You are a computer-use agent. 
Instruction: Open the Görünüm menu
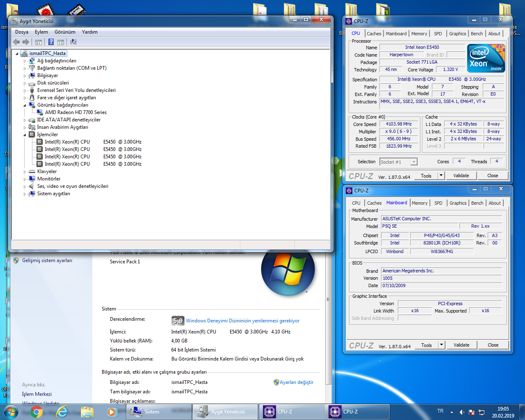pyautogui.click(x=65, y=32)
